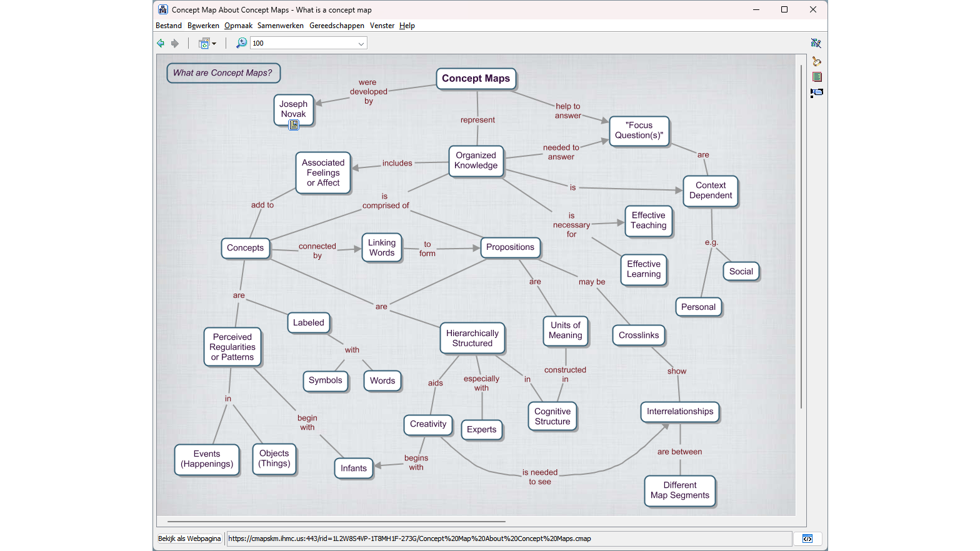Open the Venster menu
The width and height of the screenshot is (980, 551).
382,26
